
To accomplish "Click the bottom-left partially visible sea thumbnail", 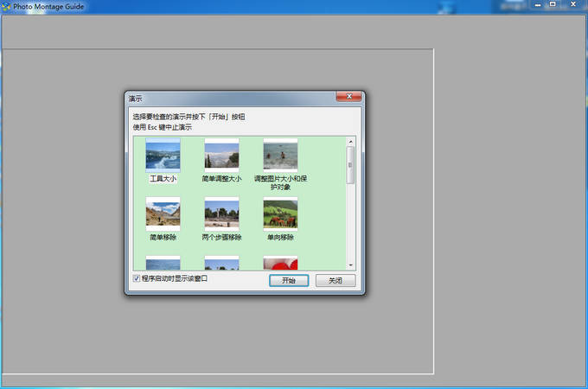I will [x=163, y=263].
